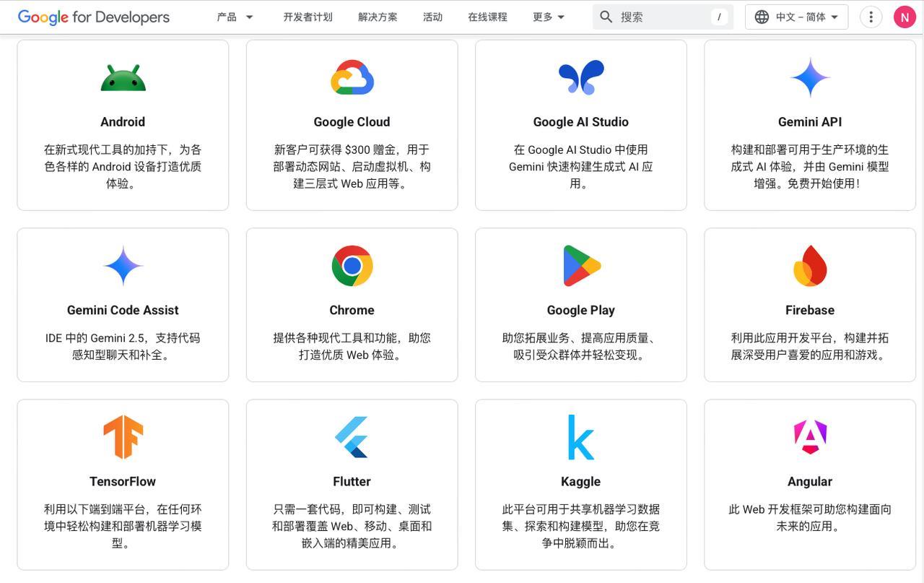Open the Flutter title link
Screen dimensions: 924x583
coord(352,481)
